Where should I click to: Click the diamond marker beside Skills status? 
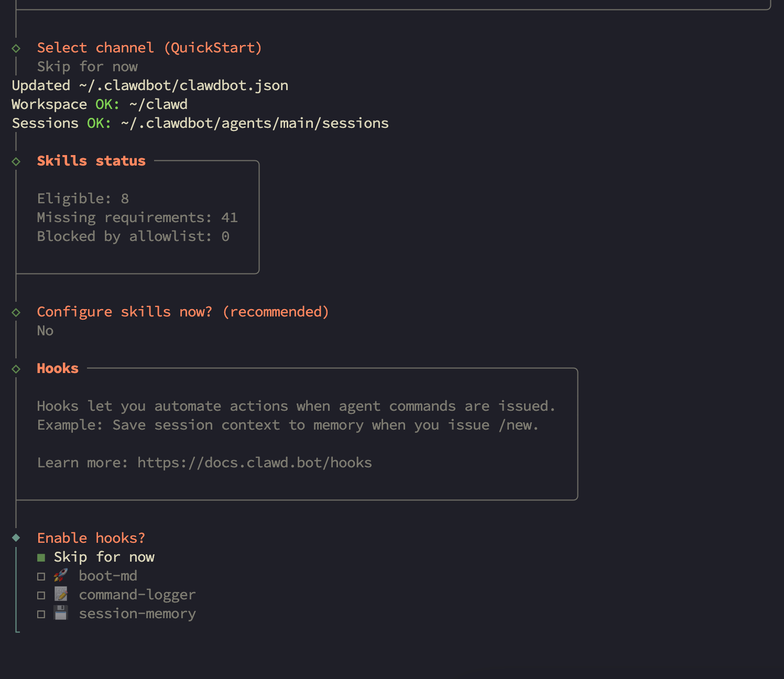[x=16, y=161]
